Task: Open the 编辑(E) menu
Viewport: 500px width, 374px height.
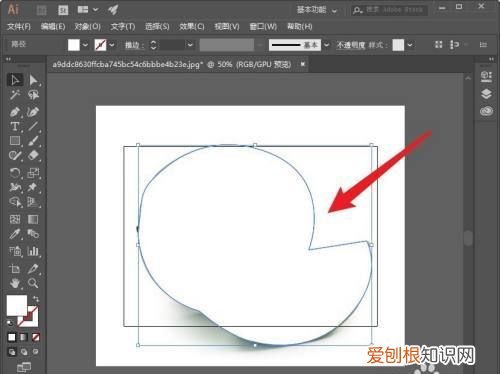Action: click(x=53, y=27)
